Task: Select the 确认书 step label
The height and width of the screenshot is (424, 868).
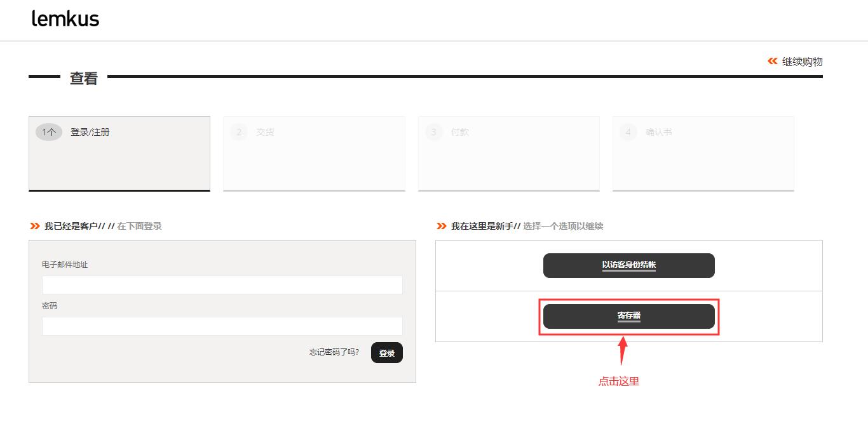Action: [659, 132]
